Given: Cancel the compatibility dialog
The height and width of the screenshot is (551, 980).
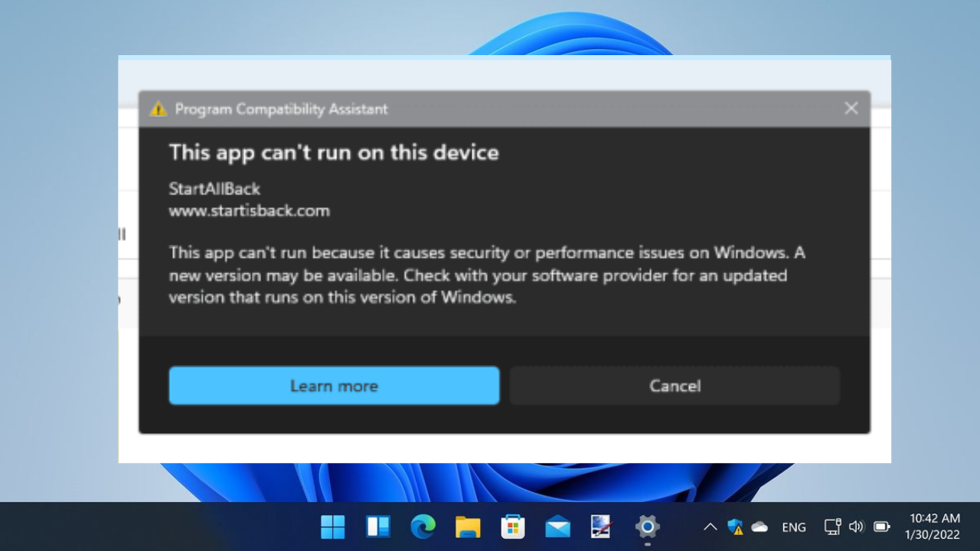Looking at the screenshot, I should pos(675,386).
